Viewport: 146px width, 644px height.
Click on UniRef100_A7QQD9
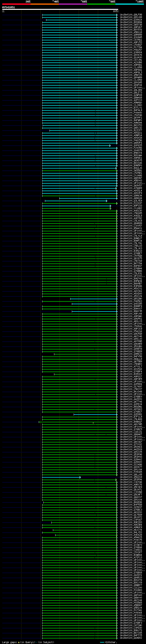(x=131, y=188)
